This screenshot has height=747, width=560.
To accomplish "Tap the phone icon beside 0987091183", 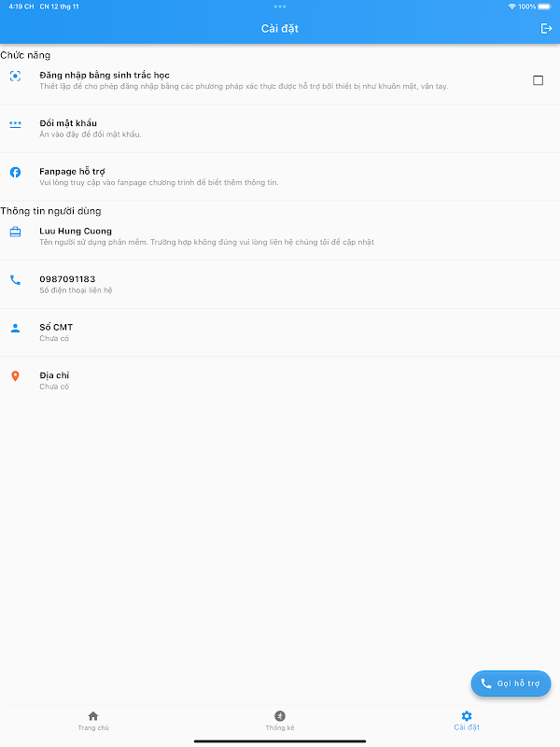I will pos(15,280).
